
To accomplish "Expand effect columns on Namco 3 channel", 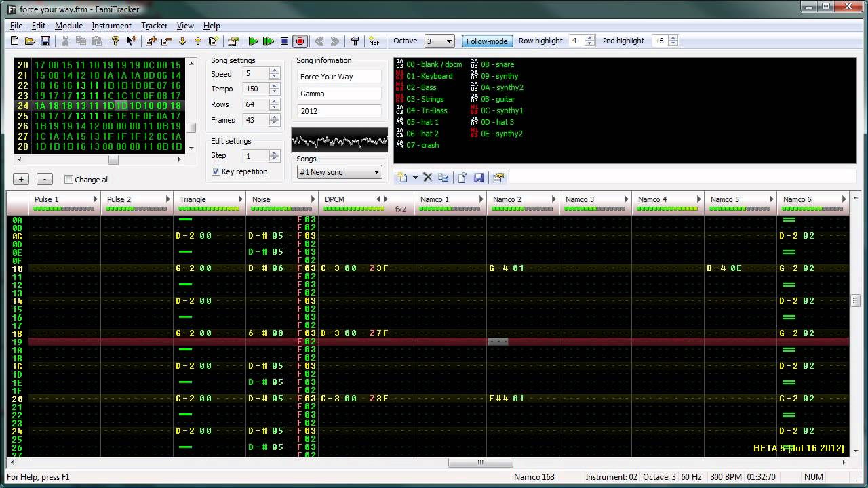I will click(x=626, y=199).
